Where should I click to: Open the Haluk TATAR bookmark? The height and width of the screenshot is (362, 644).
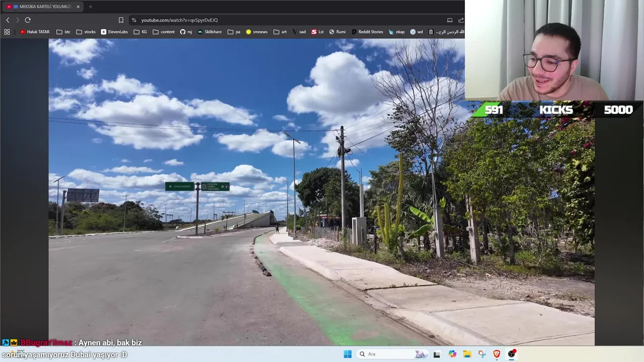(x=35, y=32)
